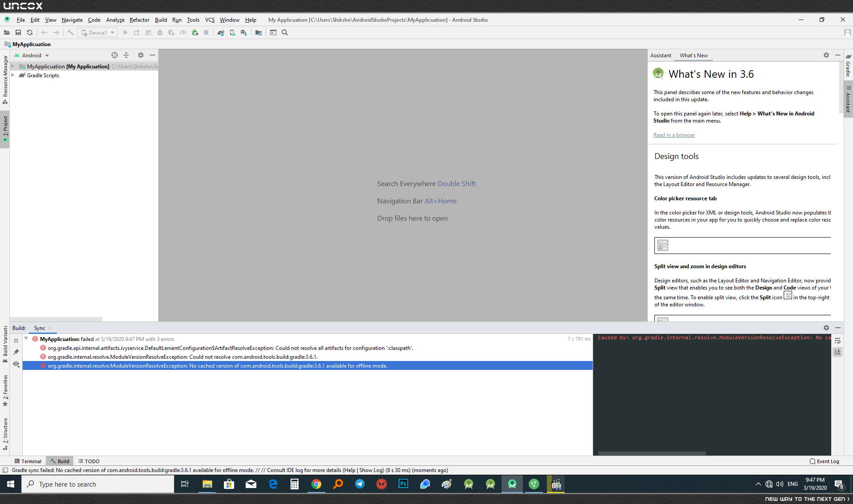Click the Debug app bug icon

(x=160, y=32)
